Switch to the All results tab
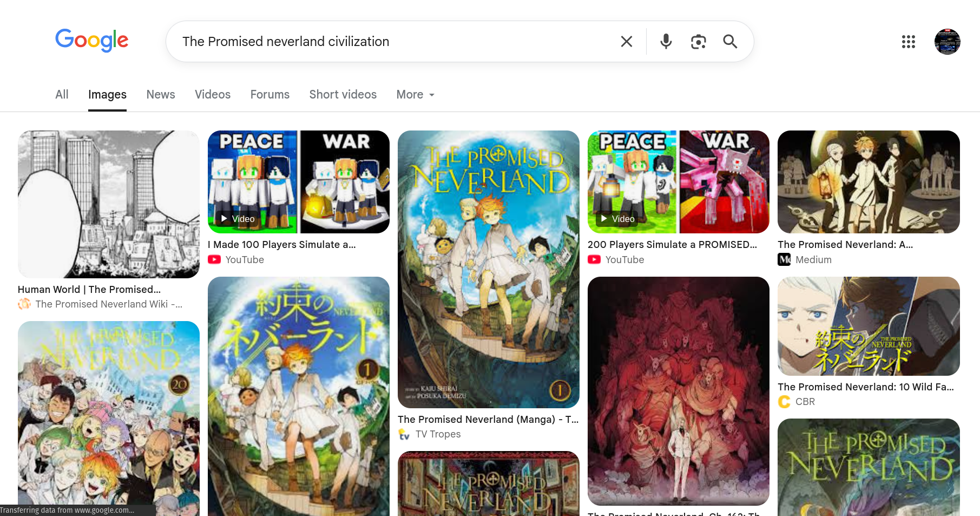This screenshot has width=980, height=516. click(62, 95)
